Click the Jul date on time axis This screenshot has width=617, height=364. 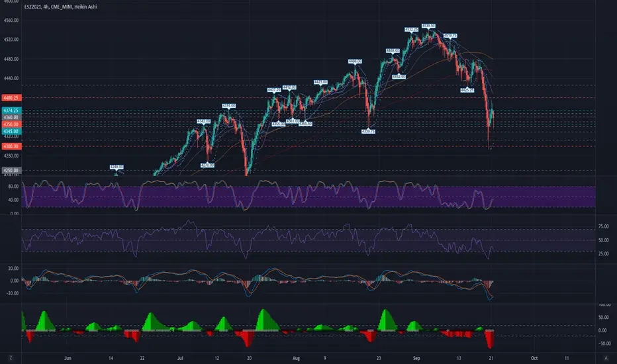coord(180,358)
